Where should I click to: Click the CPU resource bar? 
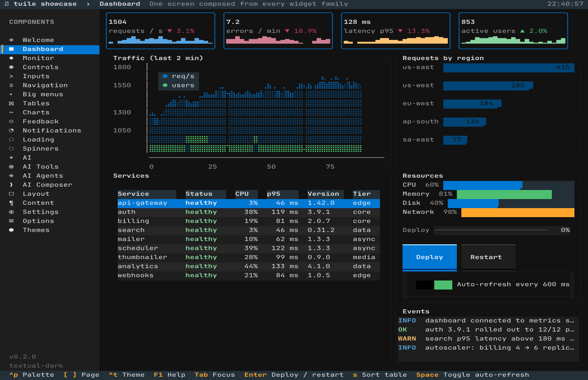(509, 185)
